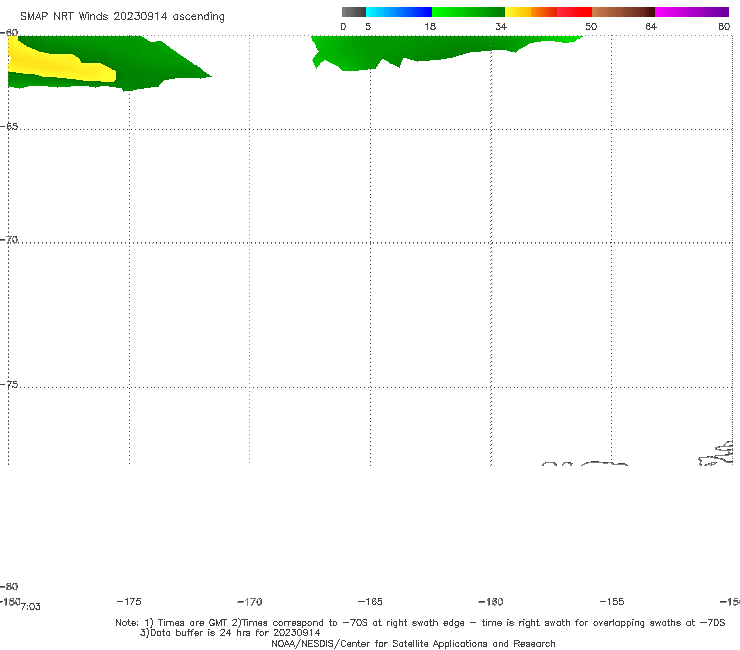Click the longitude label '-170'
The height and width of the screenshot is (650, 740).
tap(250, 602)
